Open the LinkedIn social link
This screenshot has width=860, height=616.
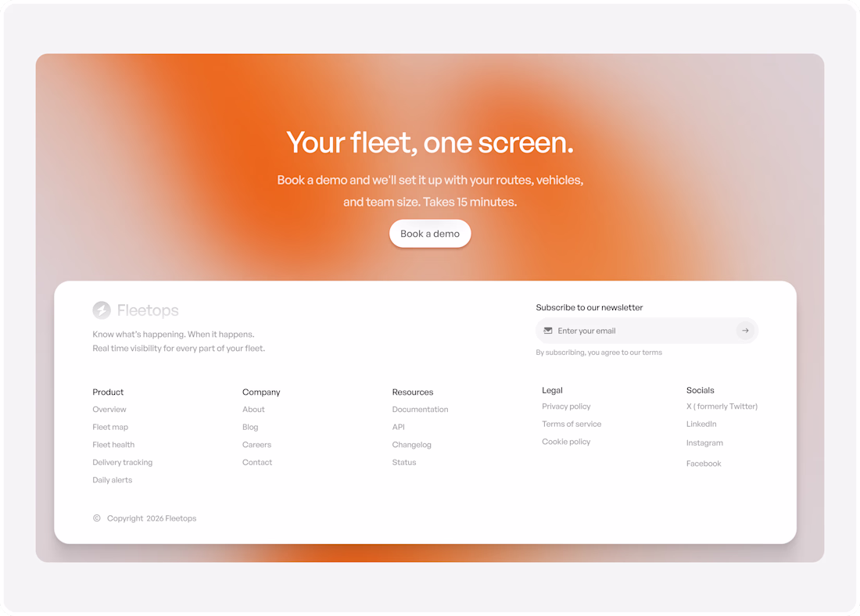[701, 424]
